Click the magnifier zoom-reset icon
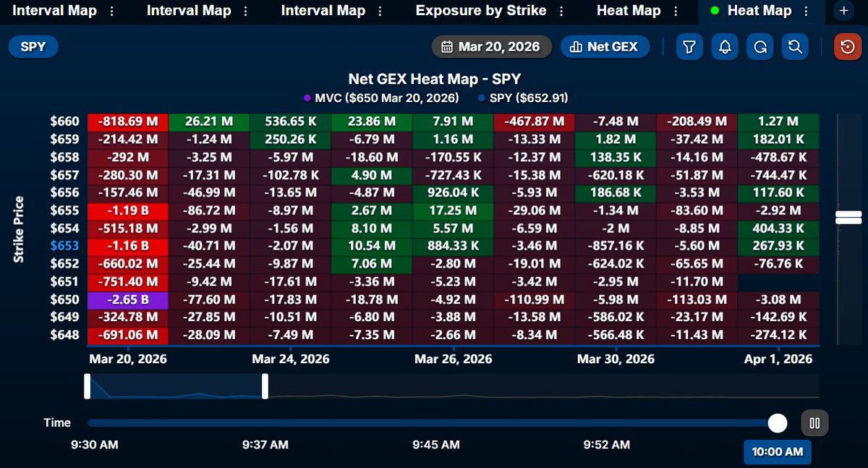 coord(795,47)
